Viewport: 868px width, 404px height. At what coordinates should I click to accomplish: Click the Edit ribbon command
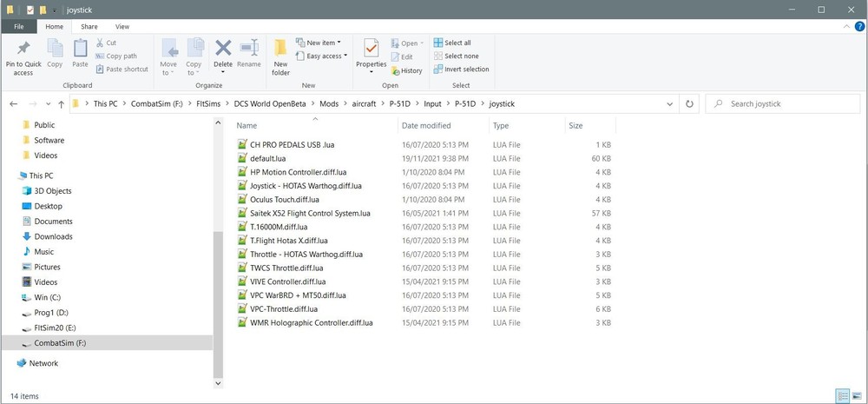coord(402,56)
